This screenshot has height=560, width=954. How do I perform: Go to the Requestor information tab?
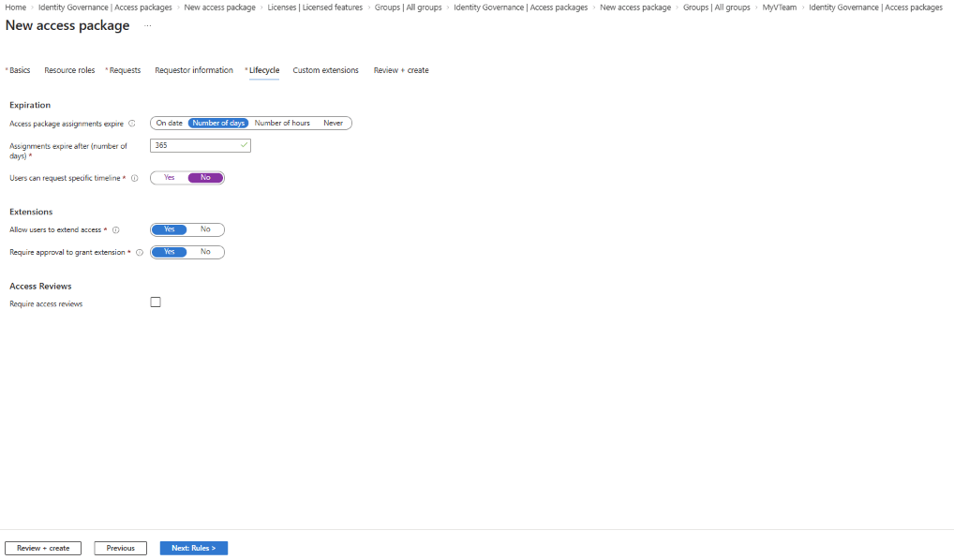tap(193, 70)
